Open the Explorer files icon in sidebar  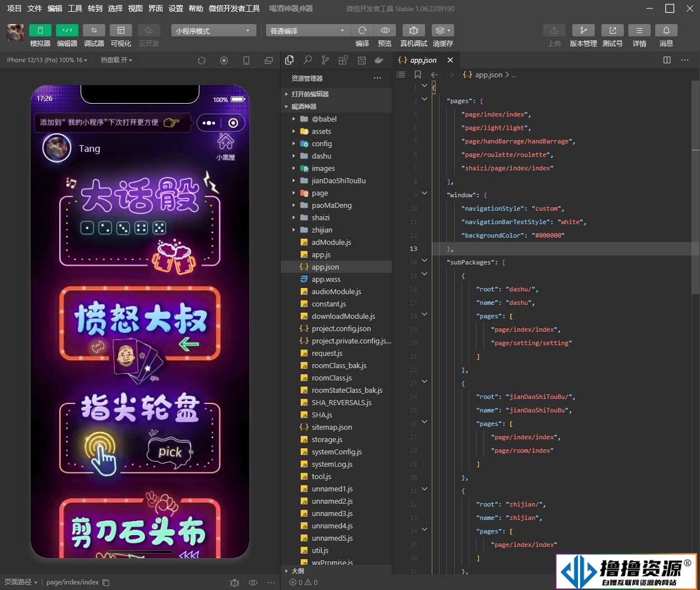290,60
